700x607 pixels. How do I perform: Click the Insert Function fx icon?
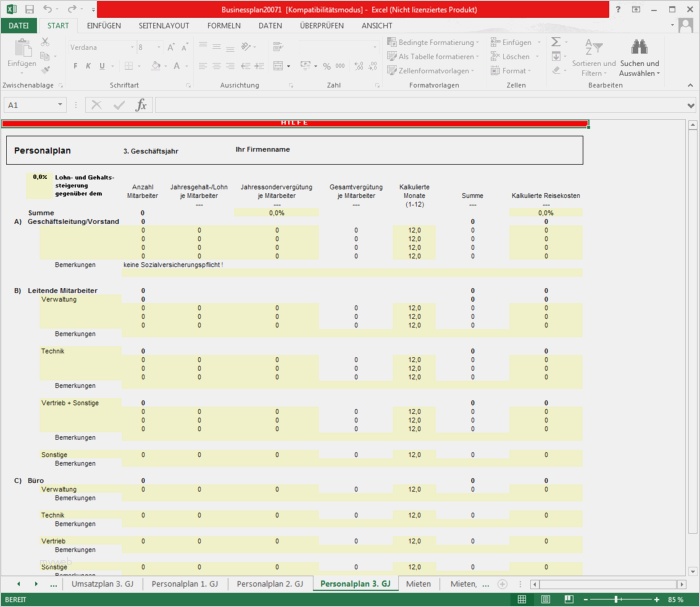141,105
